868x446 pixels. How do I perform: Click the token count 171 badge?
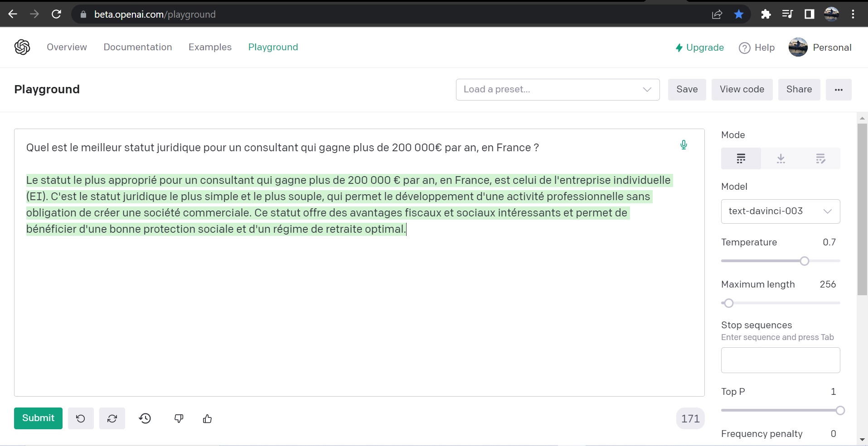coord(690,418)
